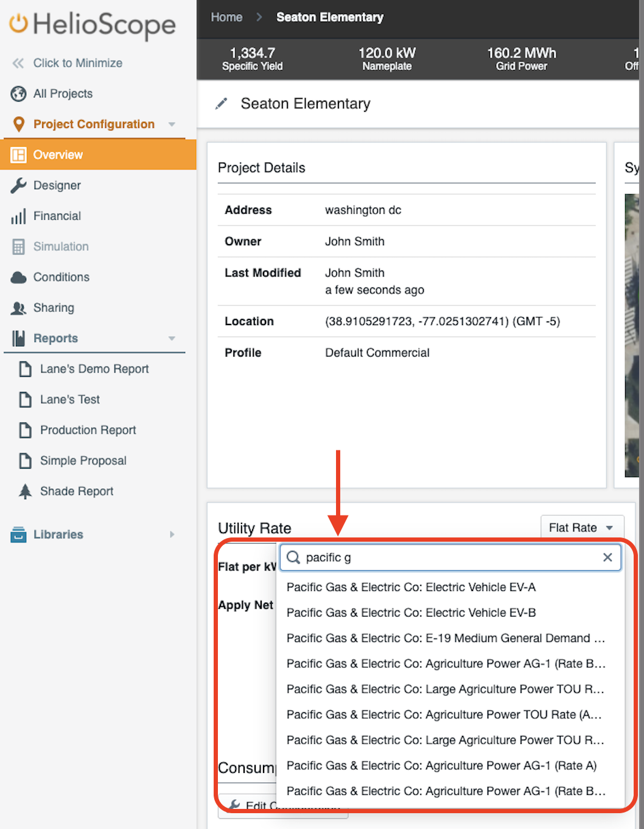Click the pencil edit project name icon
Screen dimensions: 644x829
[x=222, y=104]
